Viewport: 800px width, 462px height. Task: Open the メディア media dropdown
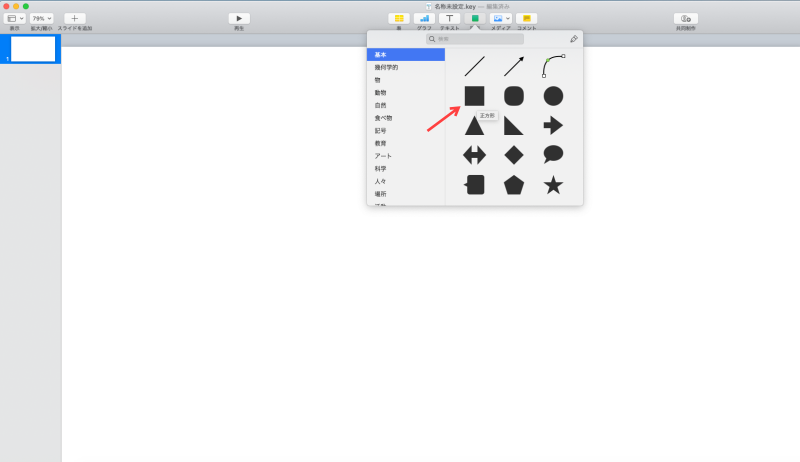tap(501, 18)
